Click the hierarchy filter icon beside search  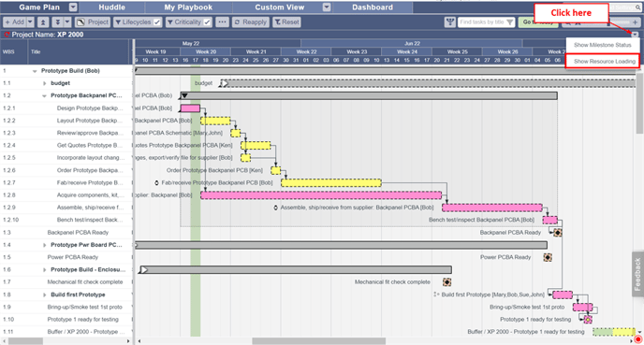click(x=449, y=22)
